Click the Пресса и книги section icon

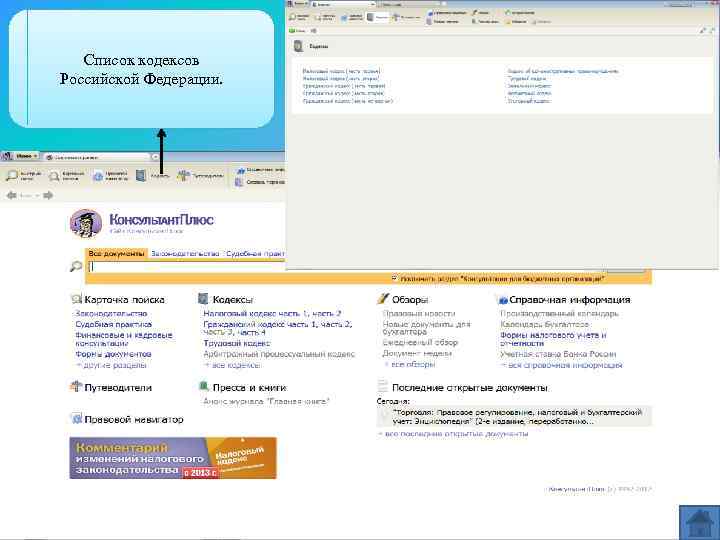point(203,386)
